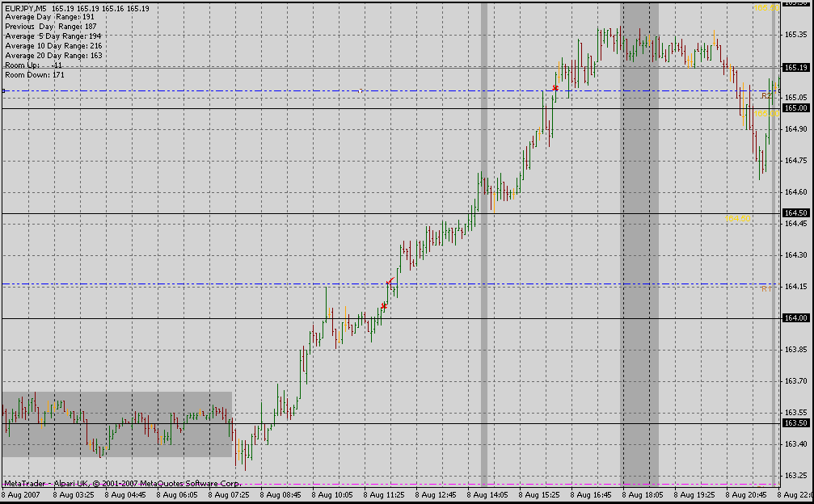Click the 164.00 price level tag

[795, 318]
